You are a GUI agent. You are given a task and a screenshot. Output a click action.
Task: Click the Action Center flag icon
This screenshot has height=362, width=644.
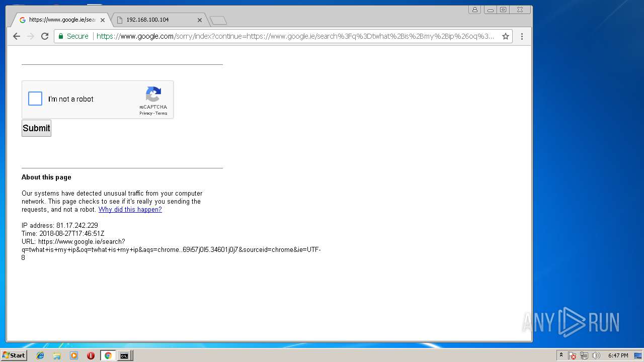tap(572, 355)
